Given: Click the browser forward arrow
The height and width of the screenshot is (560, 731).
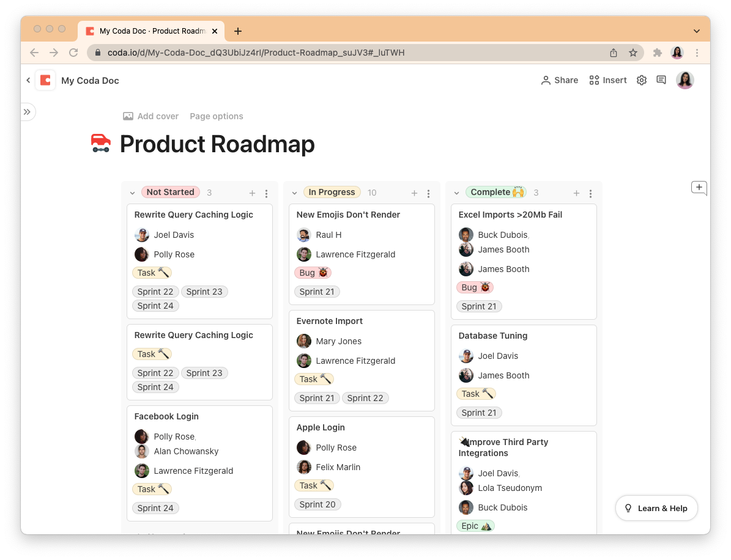Looking at the screenshot, I should coord(54,53).
